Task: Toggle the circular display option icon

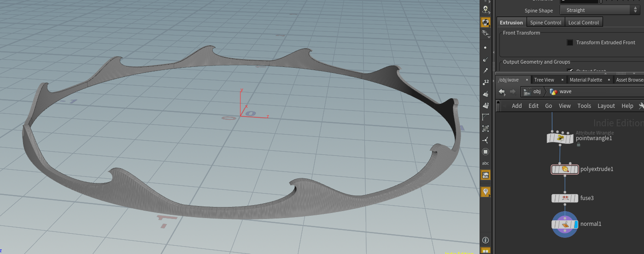Action: coord(486,152)
